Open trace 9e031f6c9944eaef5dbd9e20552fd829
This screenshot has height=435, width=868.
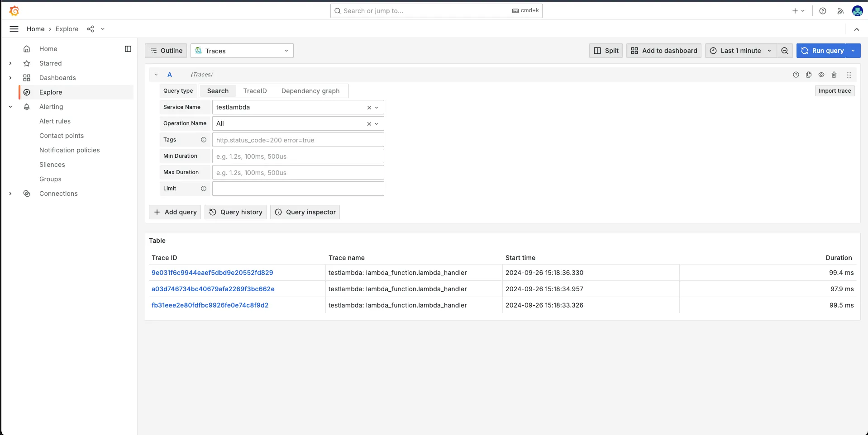click(212, 273)
